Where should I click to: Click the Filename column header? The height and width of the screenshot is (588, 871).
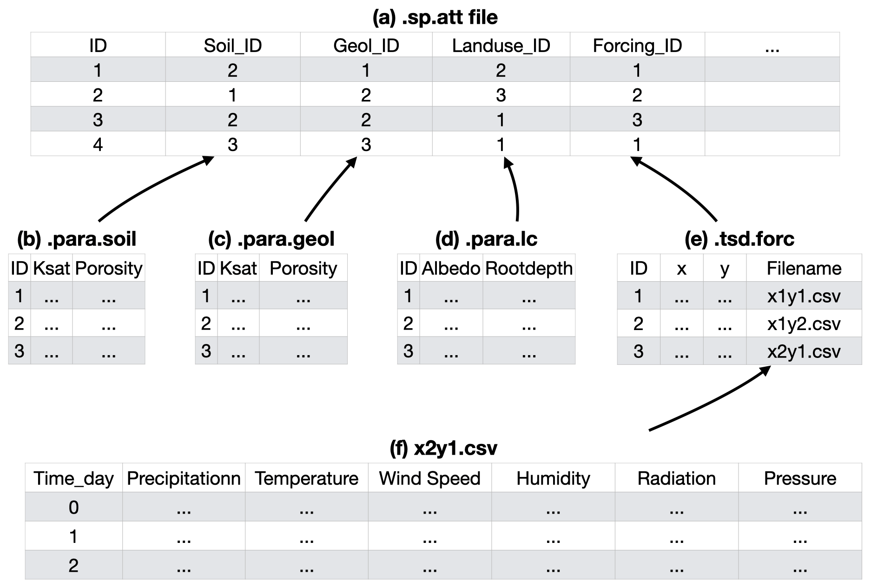[804, 268]
